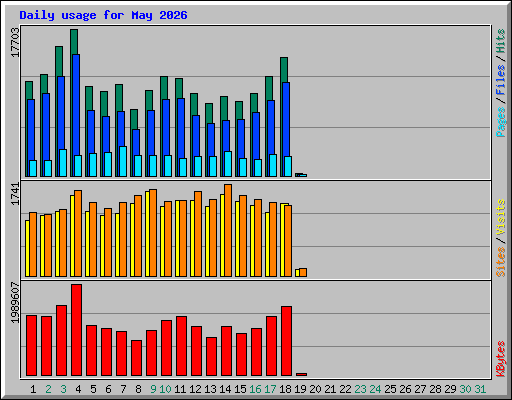
Task: Click green day label 9 on the x-axis
Action: (x=153, y=389)
